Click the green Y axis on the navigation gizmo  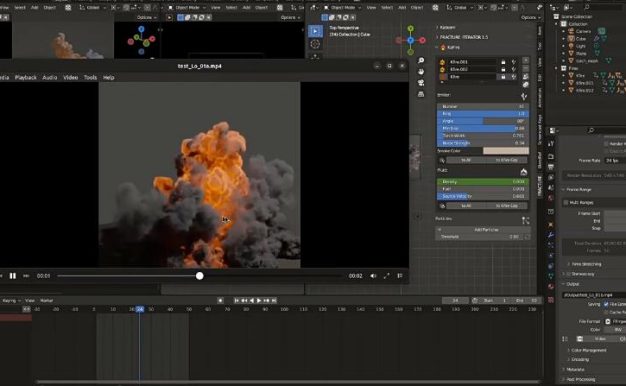point(410,28)
